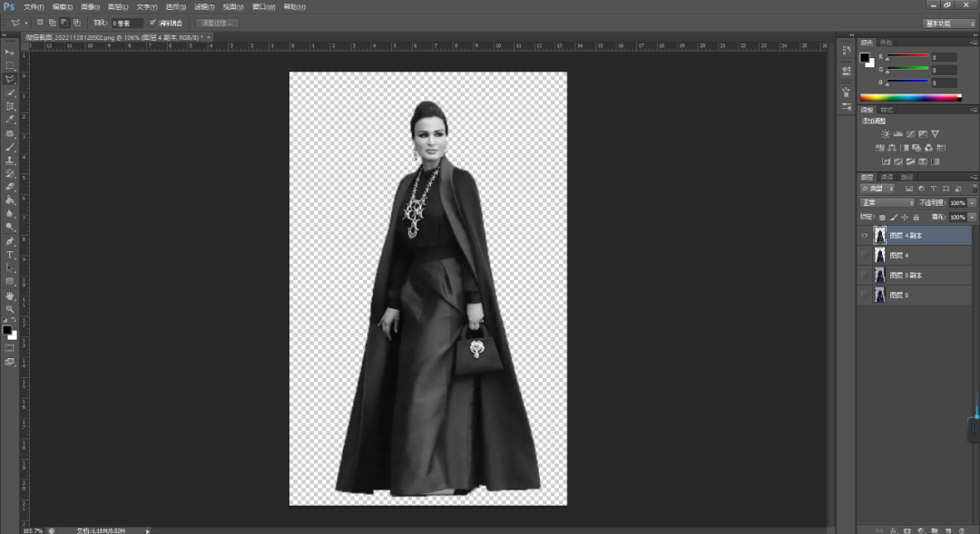The height and width of the screenshot is (534, 980).
Task: Select the Dodge tool
Action: pyautogui.click(x=10, y=228)
